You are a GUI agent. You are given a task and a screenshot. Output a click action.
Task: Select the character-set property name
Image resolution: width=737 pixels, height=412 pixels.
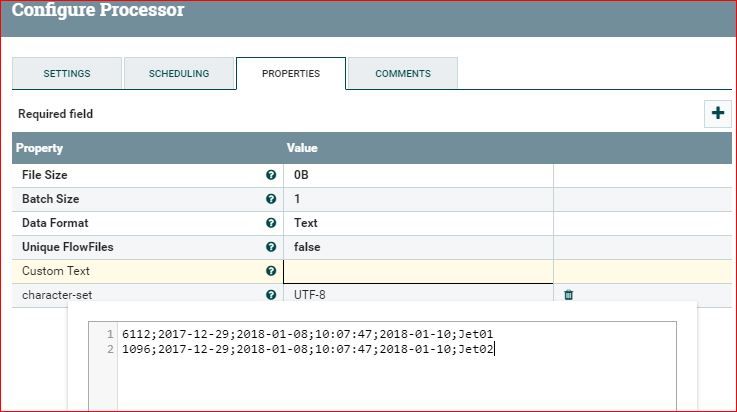57,295
